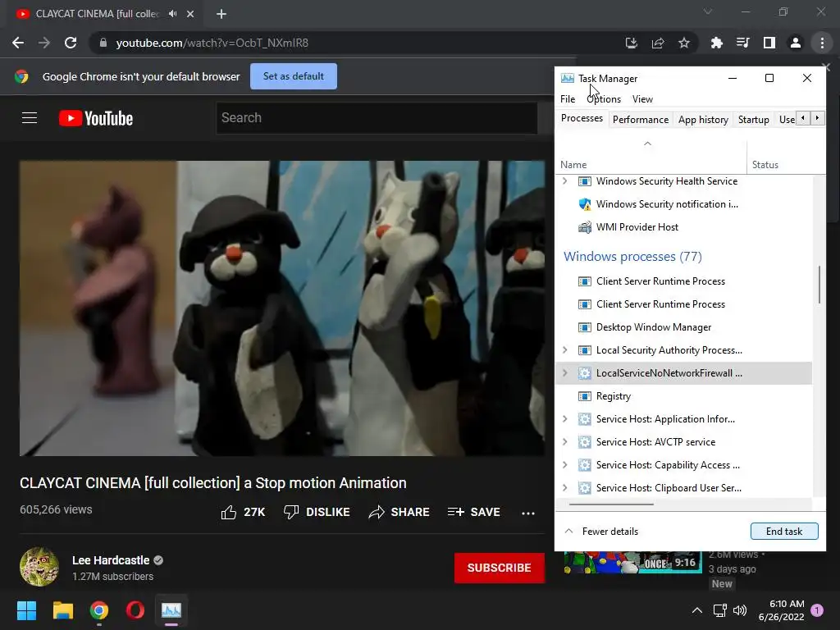840x630 pixels.
Task: Expand Service Host: Capability Access
Action: click(564, 465)
